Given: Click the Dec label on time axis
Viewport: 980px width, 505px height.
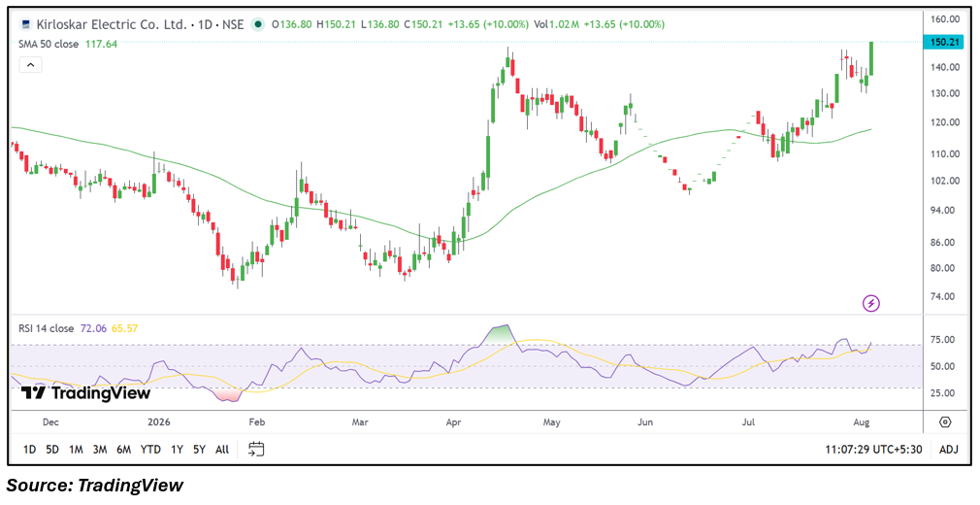Looking at the screenshot, I should pyautogui.click(x=50, y=422).
